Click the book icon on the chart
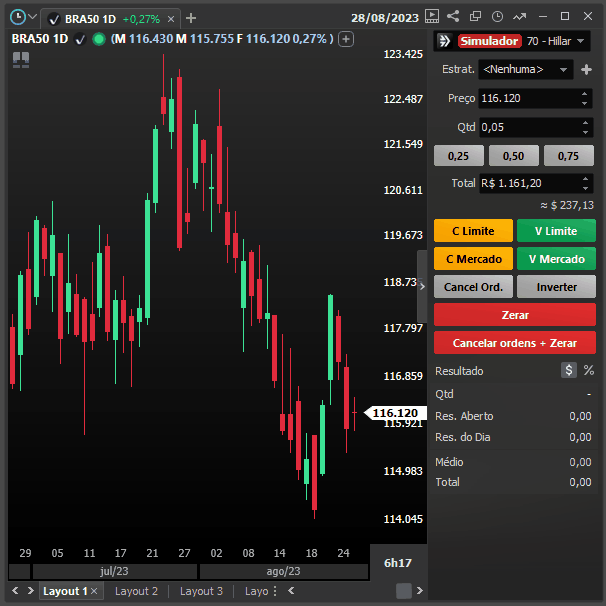606x606 pixels. [x=20, y=60]
